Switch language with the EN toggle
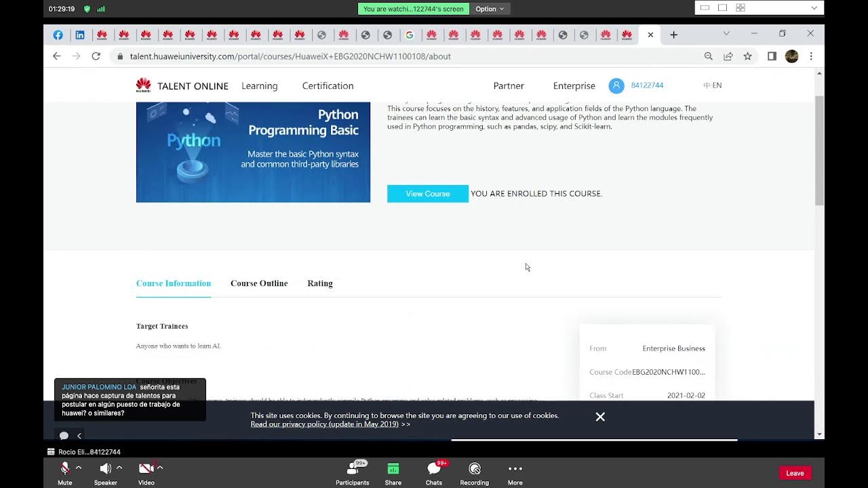This screenshot has height=488, width=868. pos(717,85)
